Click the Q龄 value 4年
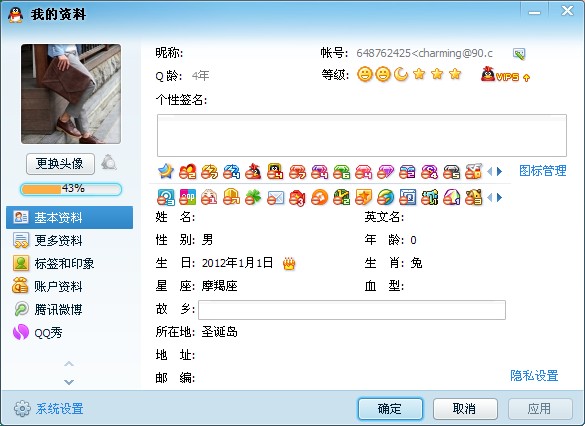 tap(201, 76)
